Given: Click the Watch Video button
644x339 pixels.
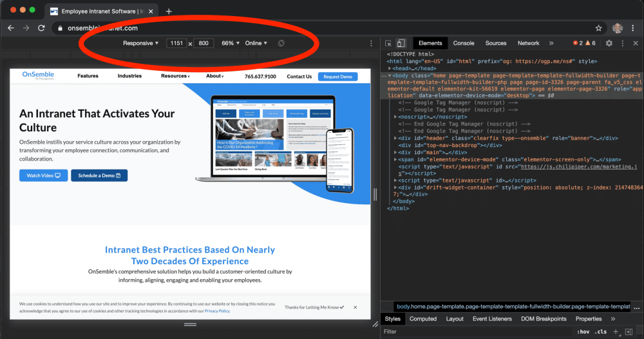Looking at the screenshot, I should [43, 175].
